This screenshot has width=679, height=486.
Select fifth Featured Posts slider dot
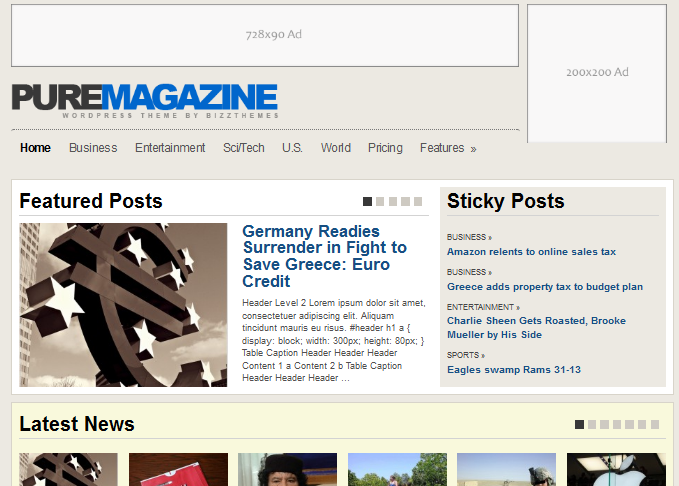(x=418, y=201)
